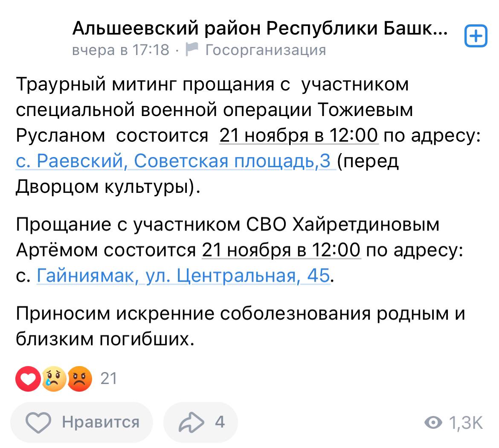Viewport: 499px width, 448px height.
Task: Click the post timestamp вчера в 17:18
Action: 121,50
